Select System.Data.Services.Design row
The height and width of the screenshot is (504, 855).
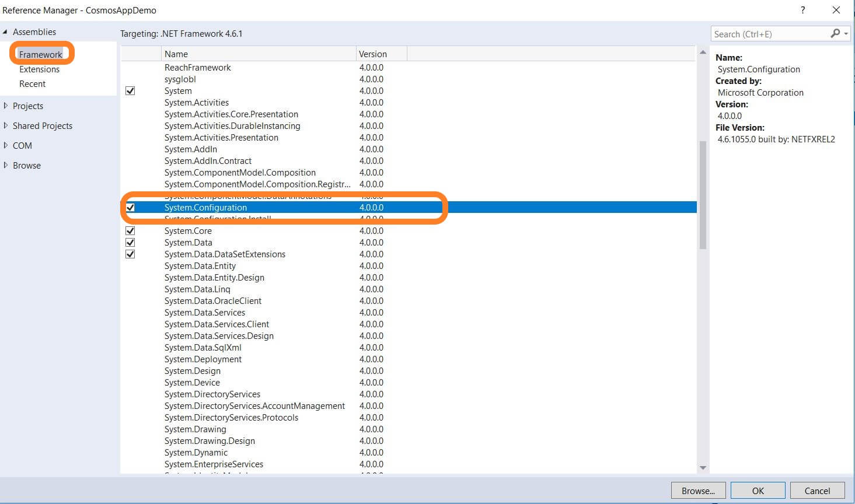(409, 336)
